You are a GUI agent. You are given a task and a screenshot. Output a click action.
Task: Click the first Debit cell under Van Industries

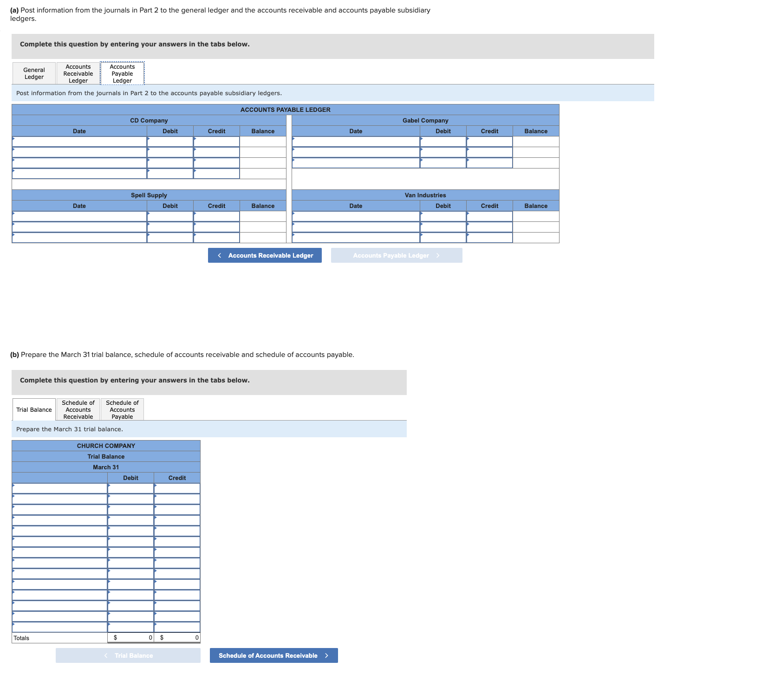[443, 215]
